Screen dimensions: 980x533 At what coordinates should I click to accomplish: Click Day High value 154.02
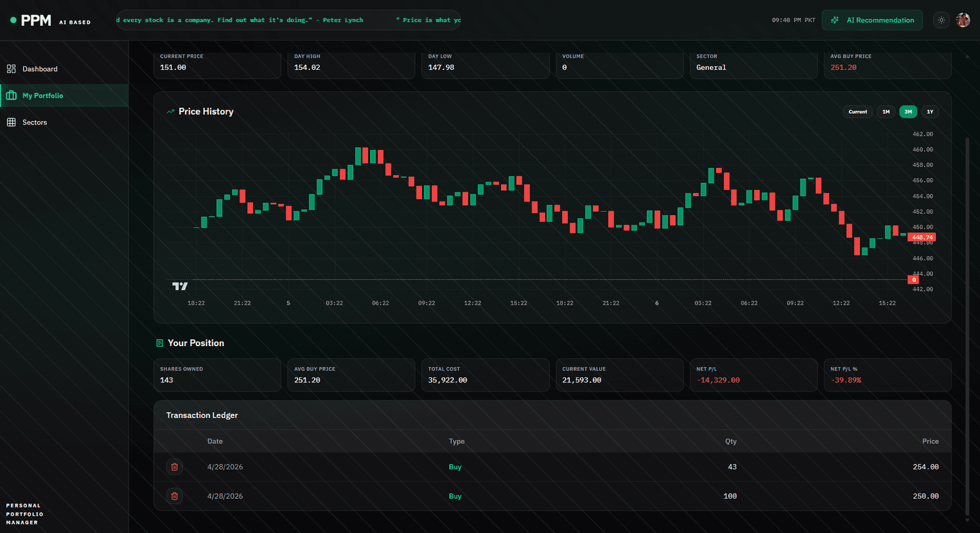click(x=307, y=67)
